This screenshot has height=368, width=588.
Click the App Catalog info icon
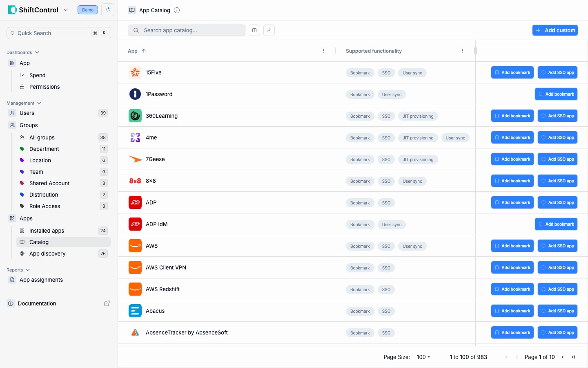coord(177,10)
